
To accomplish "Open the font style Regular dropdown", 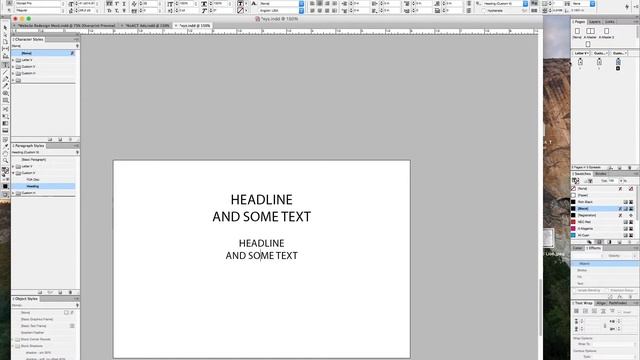I will 62,10.
